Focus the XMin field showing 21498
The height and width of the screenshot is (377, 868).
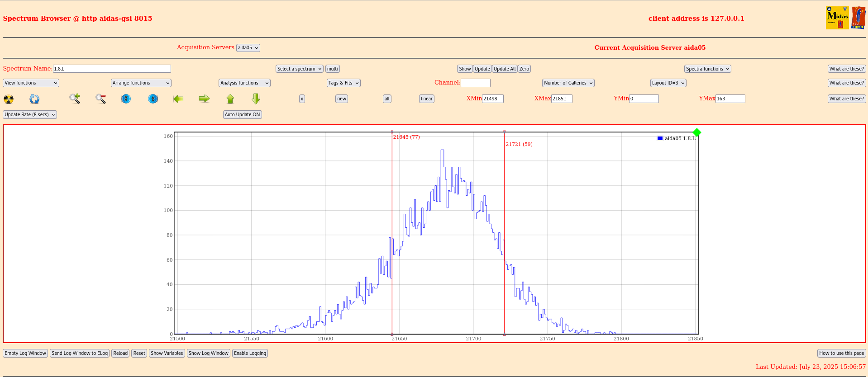click(493, 99)
